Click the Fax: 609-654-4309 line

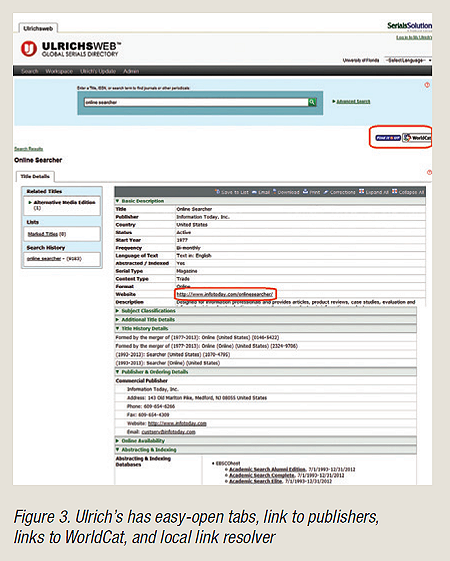pyautogui.click(x=148, y=415)
